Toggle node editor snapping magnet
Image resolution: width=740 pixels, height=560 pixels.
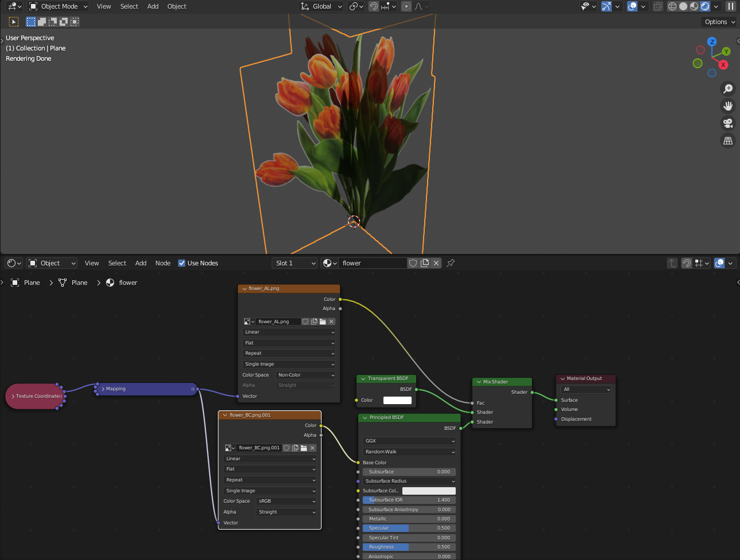pyautogui.click(x=687, y=263)
